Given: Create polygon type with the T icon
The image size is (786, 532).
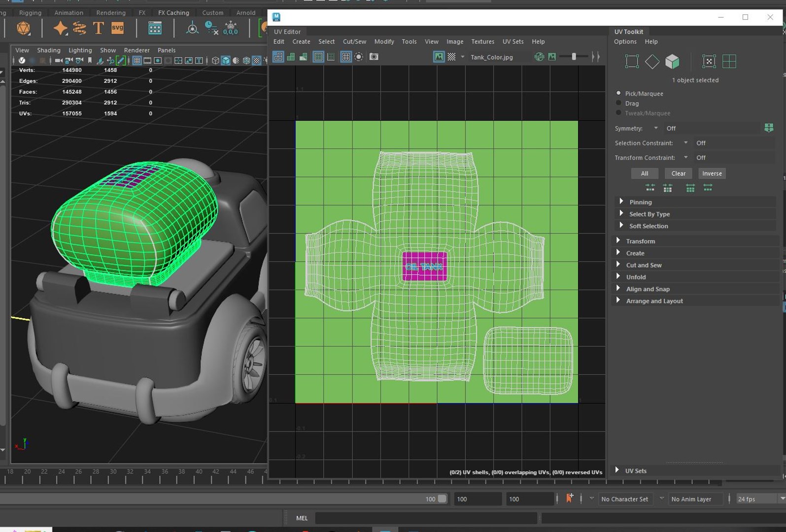Looking at the screenshot, I should coord(98,28).
